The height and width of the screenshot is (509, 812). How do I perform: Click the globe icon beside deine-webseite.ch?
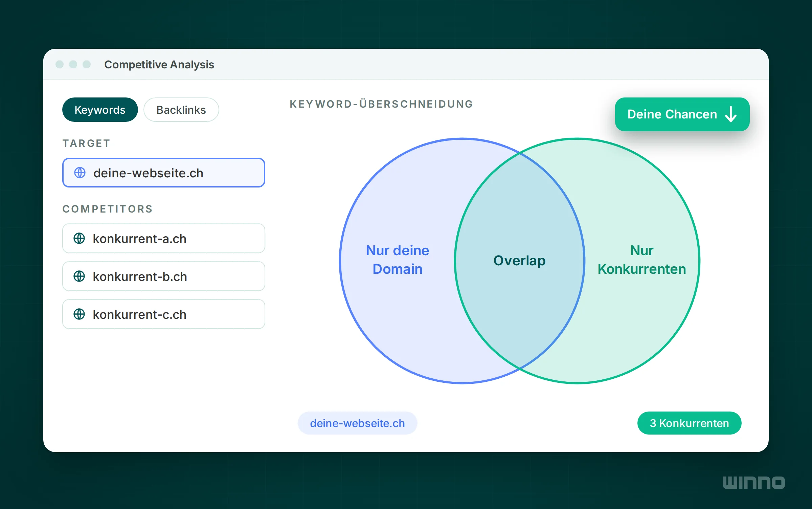point(80,173)
